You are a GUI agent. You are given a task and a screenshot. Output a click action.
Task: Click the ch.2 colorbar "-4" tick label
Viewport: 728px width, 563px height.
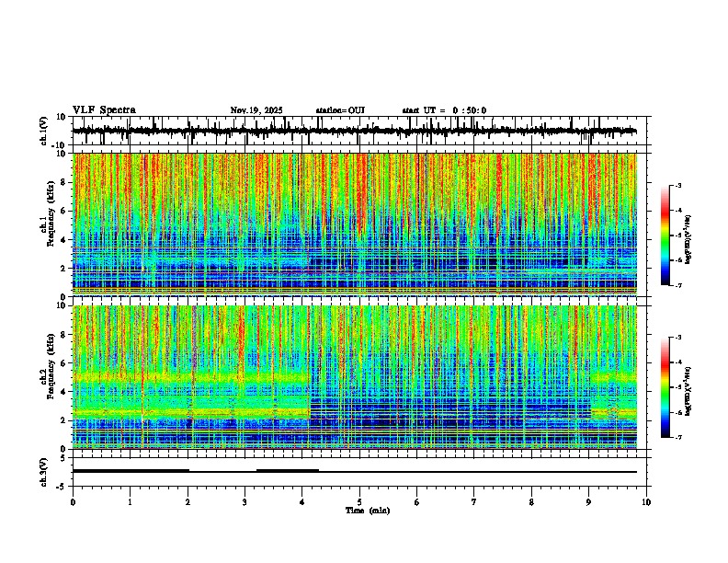(x=678, y=362)
